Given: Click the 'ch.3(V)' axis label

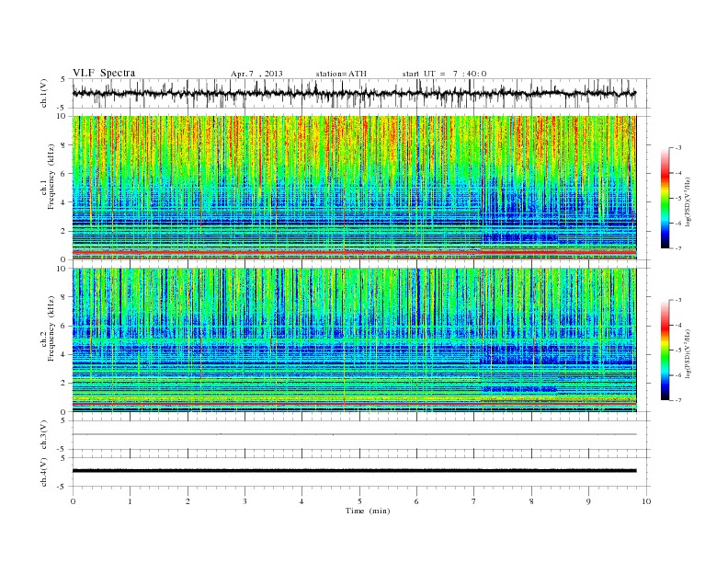Looking at the screenshot, I should click(44, 435).
